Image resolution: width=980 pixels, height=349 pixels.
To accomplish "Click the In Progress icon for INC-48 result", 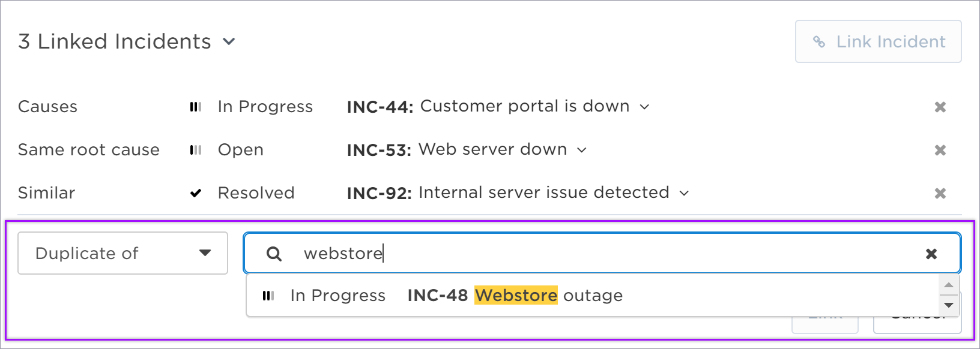I will 268,296.
